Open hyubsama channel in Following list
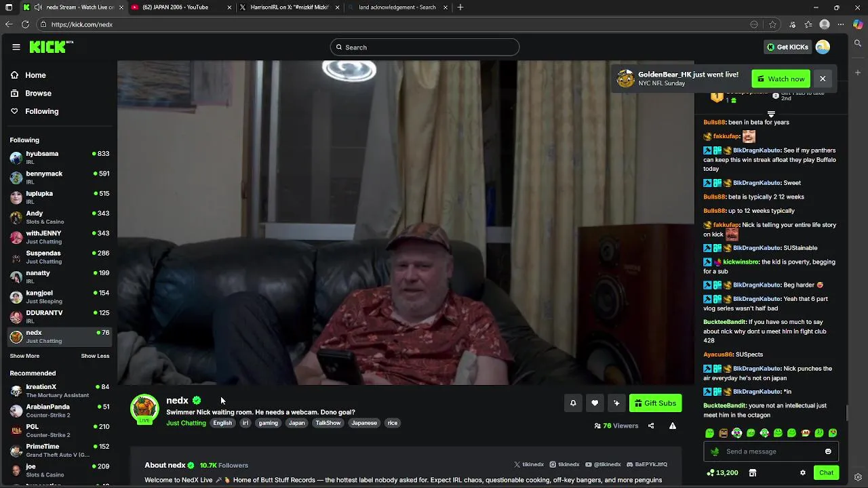The width and height of the screenshot is (868, 488). coord(59,157)
